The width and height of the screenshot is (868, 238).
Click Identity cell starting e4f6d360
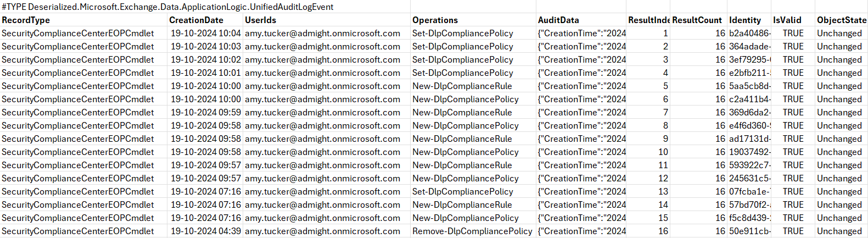[749, 126]
